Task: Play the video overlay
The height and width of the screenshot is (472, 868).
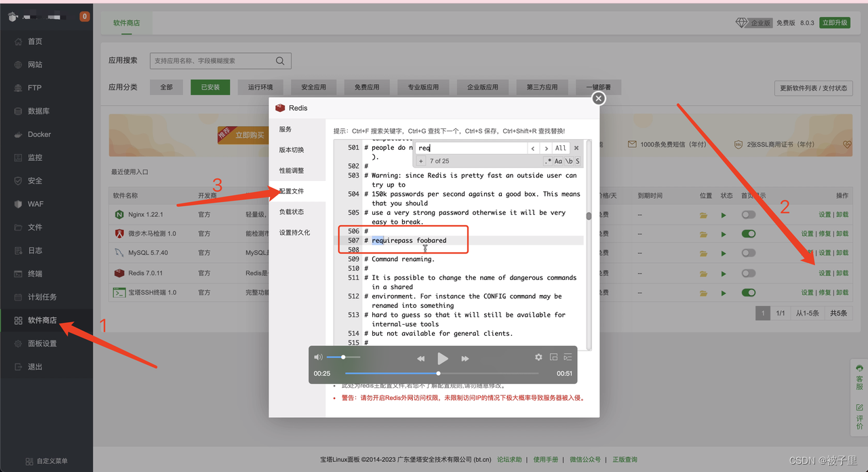Action: tap(442, 358)
